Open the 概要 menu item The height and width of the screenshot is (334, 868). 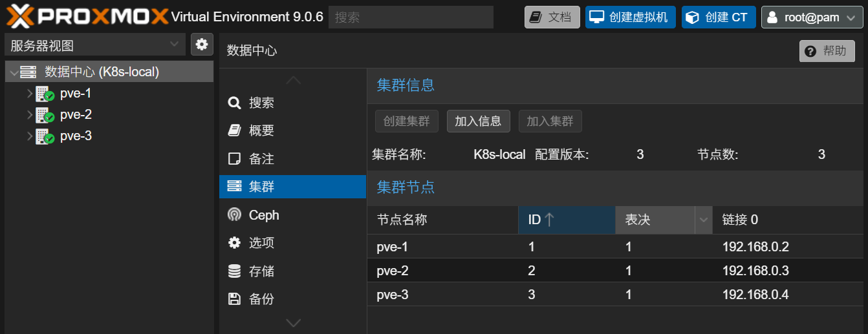pyautogui.click(x=292, y=130)
